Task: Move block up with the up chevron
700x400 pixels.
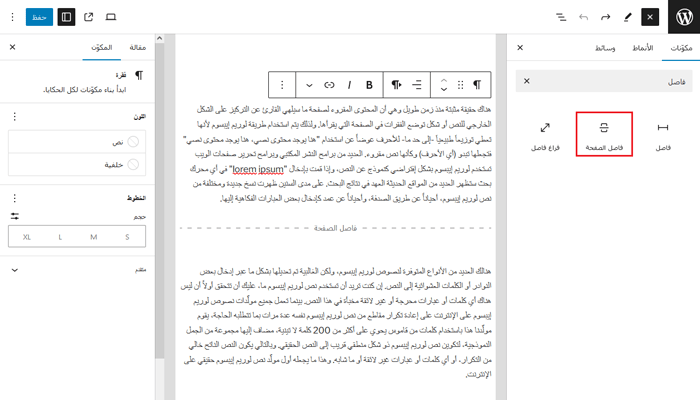Action: [x=444, y=80]
